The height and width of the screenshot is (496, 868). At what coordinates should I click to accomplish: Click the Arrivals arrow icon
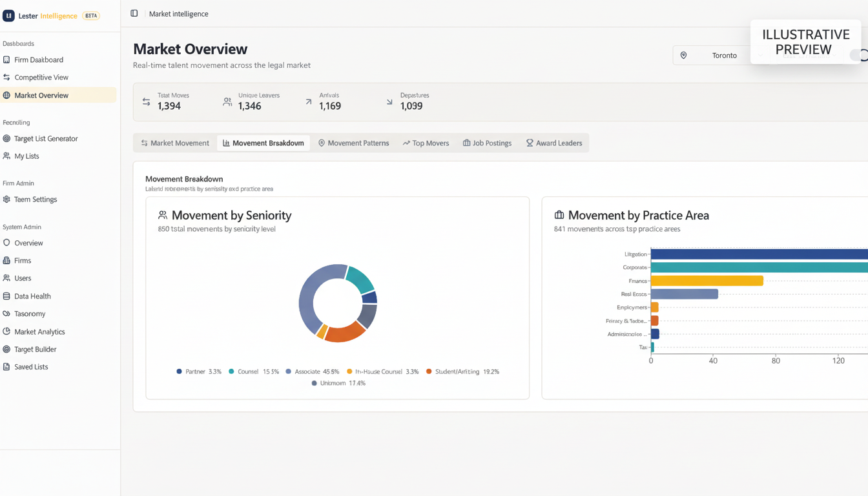[x=309, y=102]
